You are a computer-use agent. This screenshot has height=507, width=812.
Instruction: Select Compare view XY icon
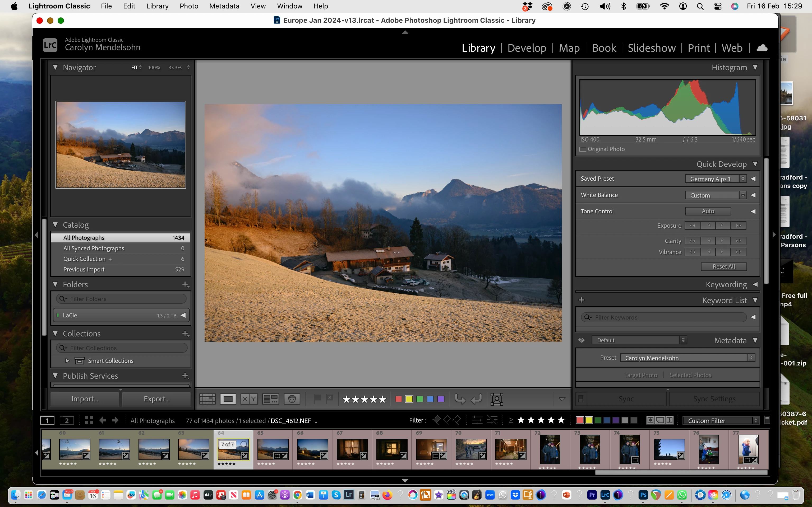249,399
